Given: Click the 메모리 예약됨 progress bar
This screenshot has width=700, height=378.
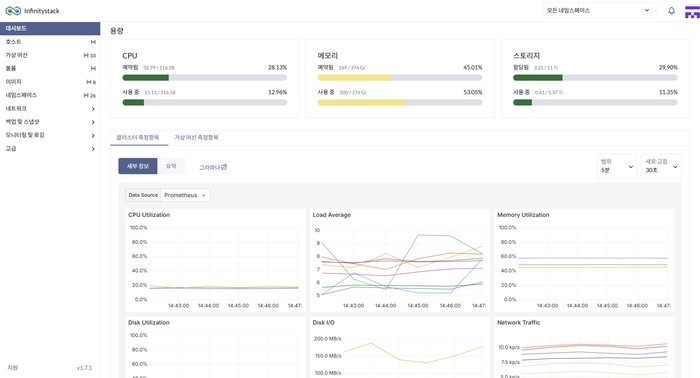Looking at the screenshot, I should click(x=400, y=78).
